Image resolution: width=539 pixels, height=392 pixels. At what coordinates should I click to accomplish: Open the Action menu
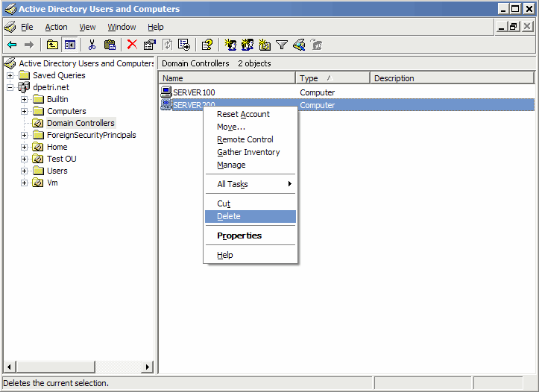(56, 27)
